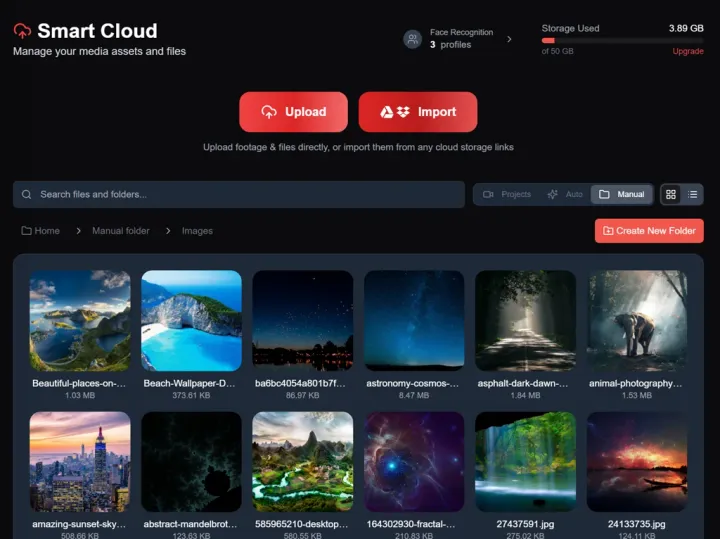Click the Upload button
The height and width of the screenshot is (539, 720).
pos(293,112)
